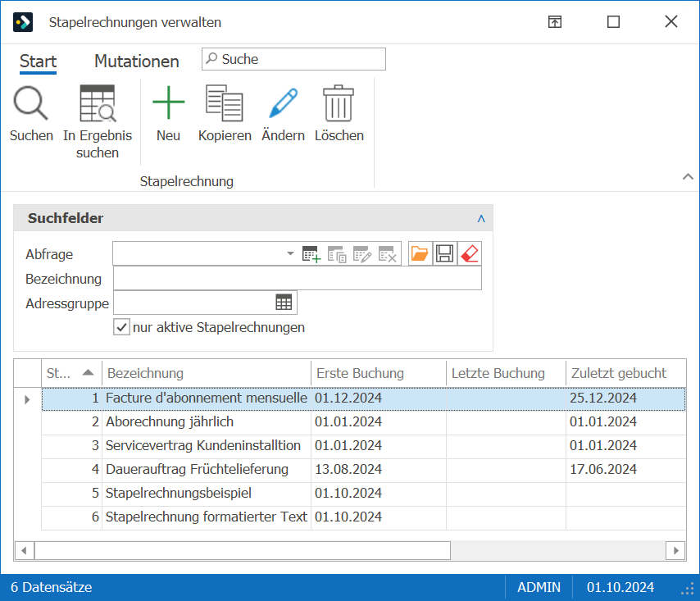Screen dimensions: 700x601
Task: Collapse the Suchfelder panel
Action: coord(481,218)
